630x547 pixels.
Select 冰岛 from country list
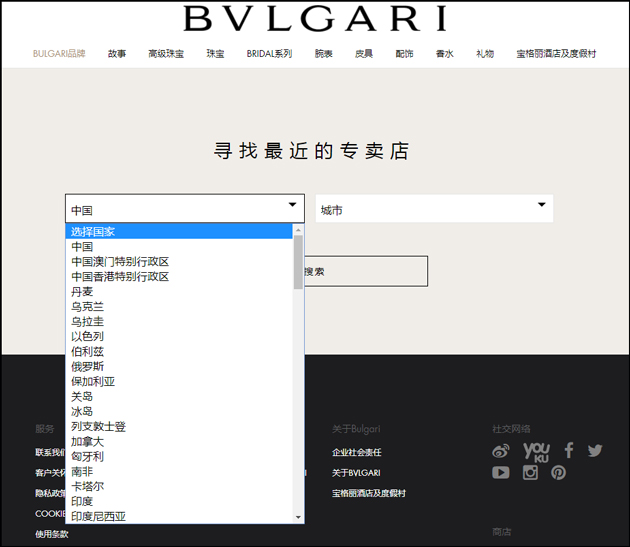pos(179,412)
